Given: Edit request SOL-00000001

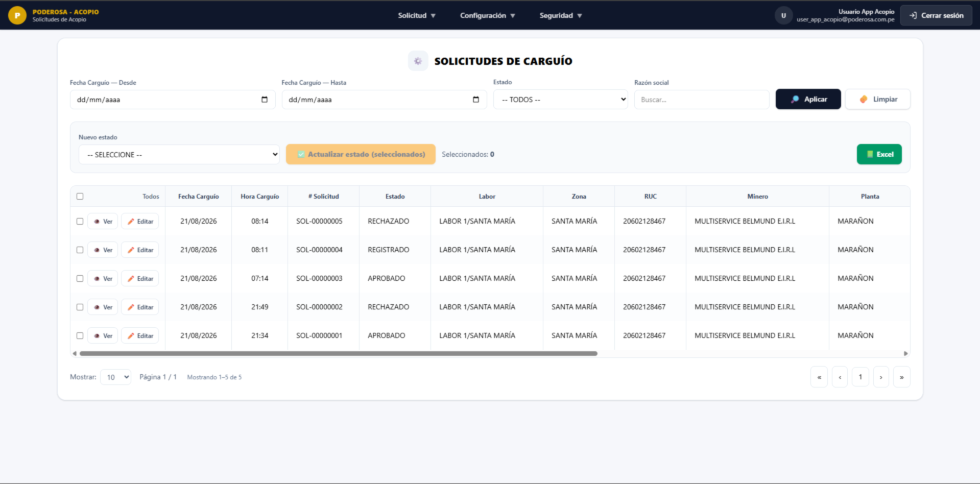Looking at the screenshot, I should pos(140,335).
